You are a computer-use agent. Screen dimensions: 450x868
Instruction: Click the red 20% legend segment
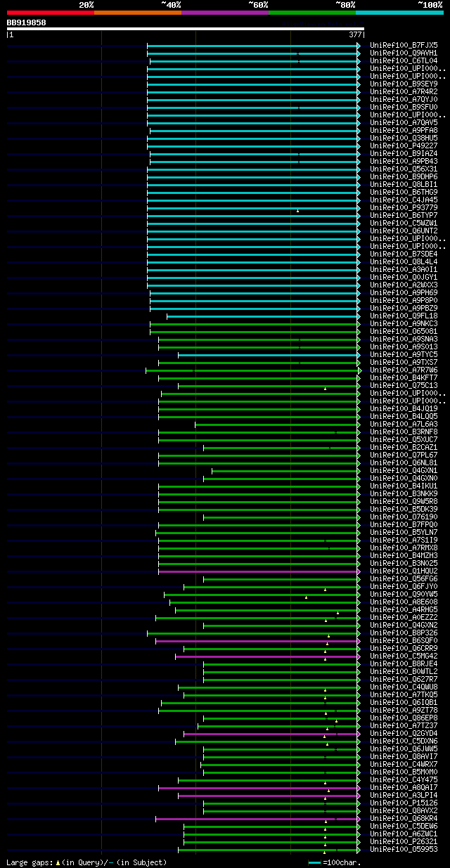(x=51, y=12)
